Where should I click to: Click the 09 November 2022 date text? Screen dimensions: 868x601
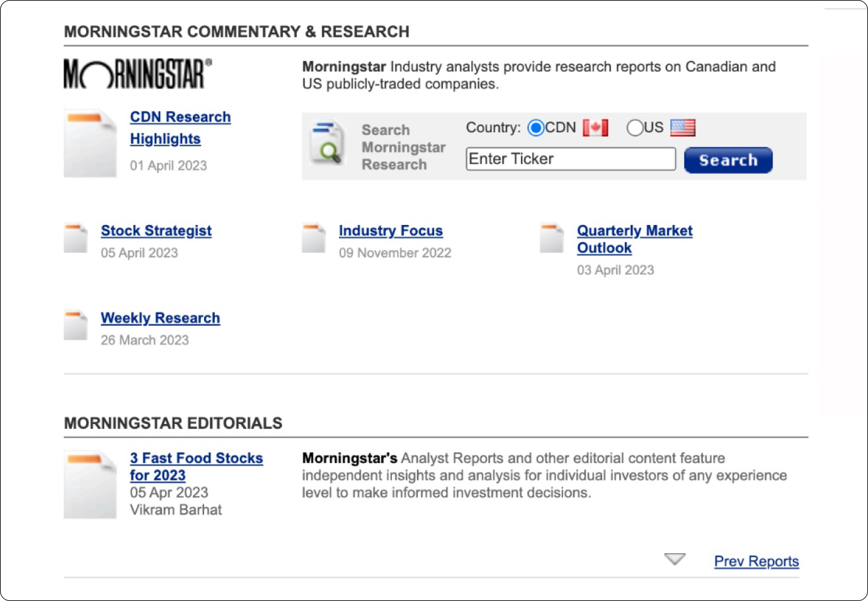point(395,253)
